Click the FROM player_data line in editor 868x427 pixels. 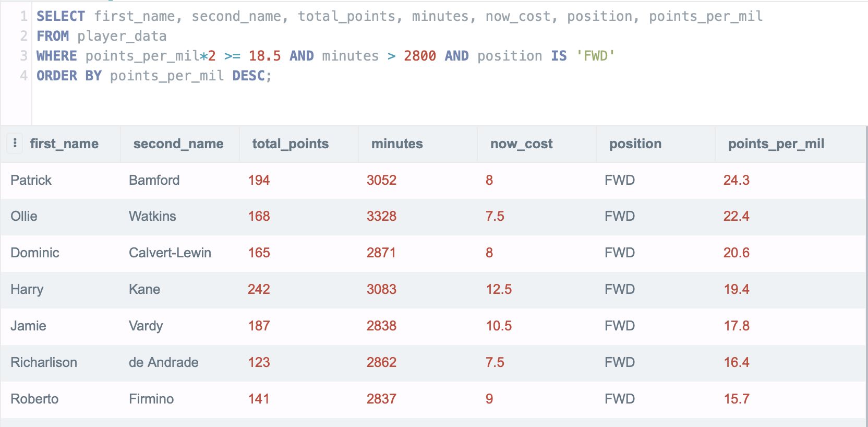coord(102,36)
